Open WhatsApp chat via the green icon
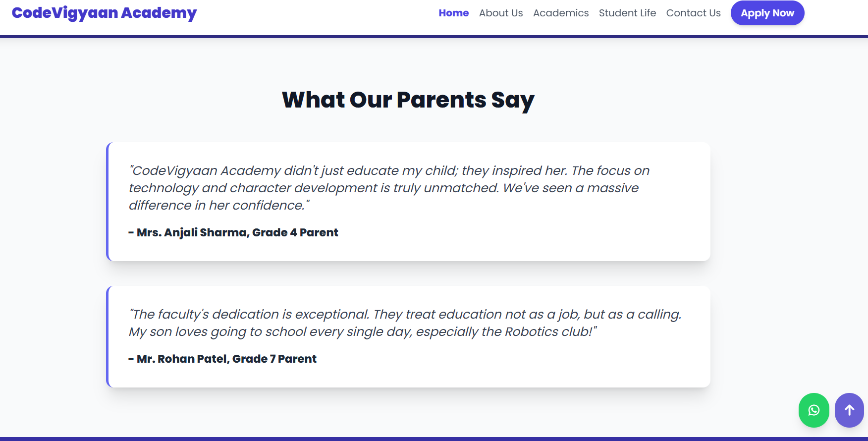 [x=813, y=410]
